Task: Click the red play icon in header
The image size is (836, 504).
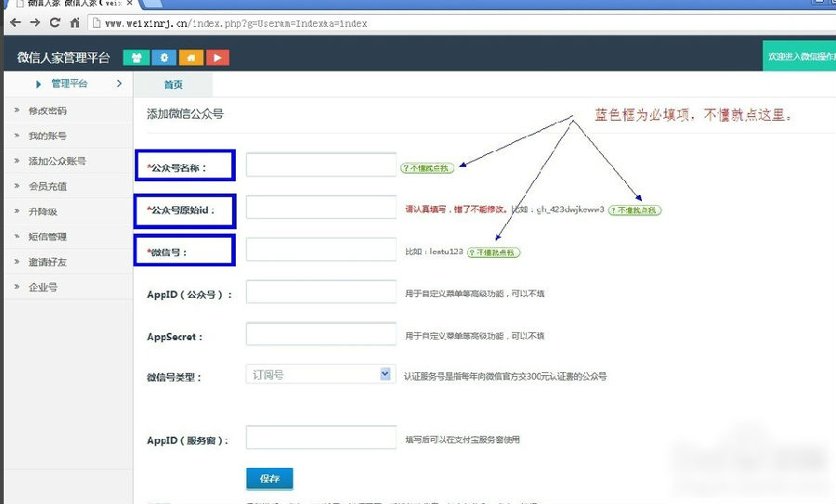Action: click(x=217, y=58)
